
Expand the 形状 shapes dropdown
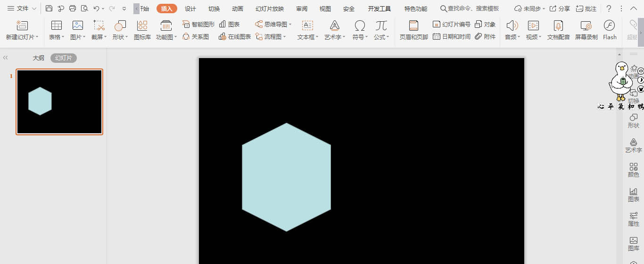point(120,37)
